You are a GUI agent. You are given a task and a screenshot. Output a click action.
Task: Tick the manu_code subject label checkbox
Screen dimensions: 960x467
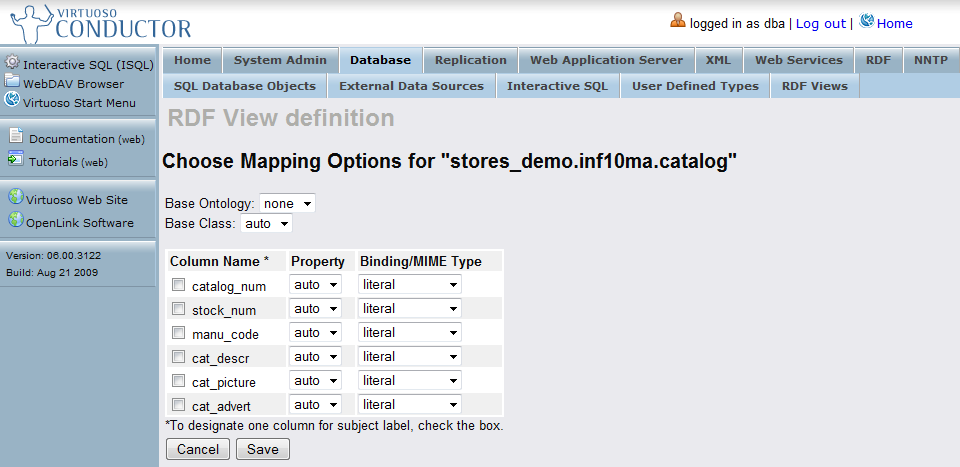(x=179, y=333)
